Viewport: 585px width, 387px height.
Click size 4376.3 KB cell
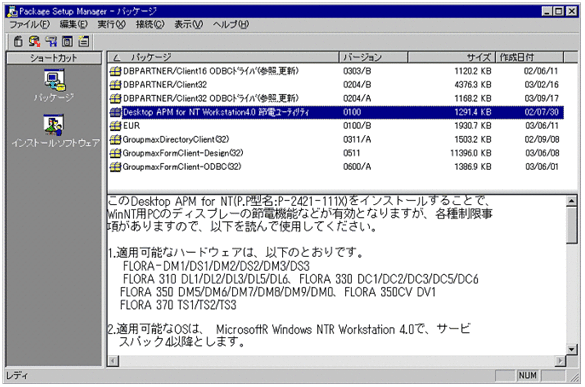point(473,85)
